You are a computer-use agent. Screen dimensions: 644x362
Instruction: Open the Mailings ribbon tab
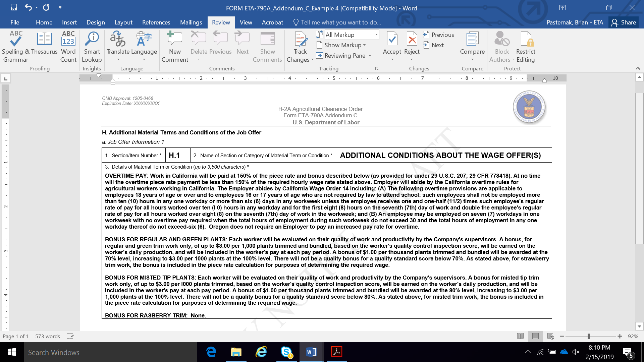click(191, 22)
